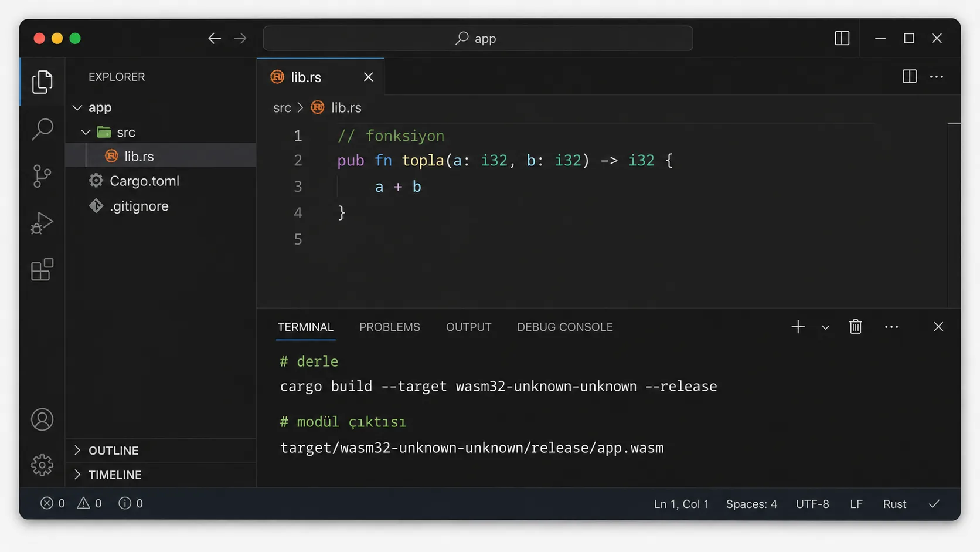Select the lib.rs editor tab

click(321, 77)
